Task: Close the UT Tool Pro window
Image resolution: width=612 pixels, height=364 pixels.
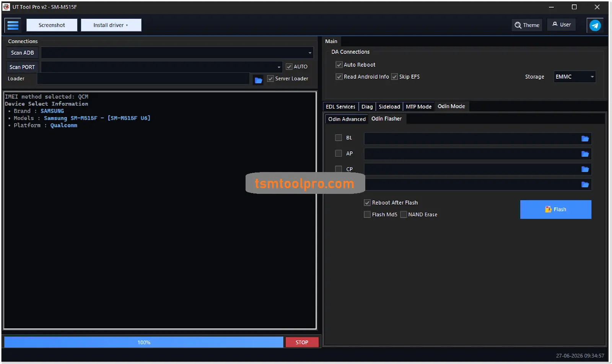Action: [597, 7]
